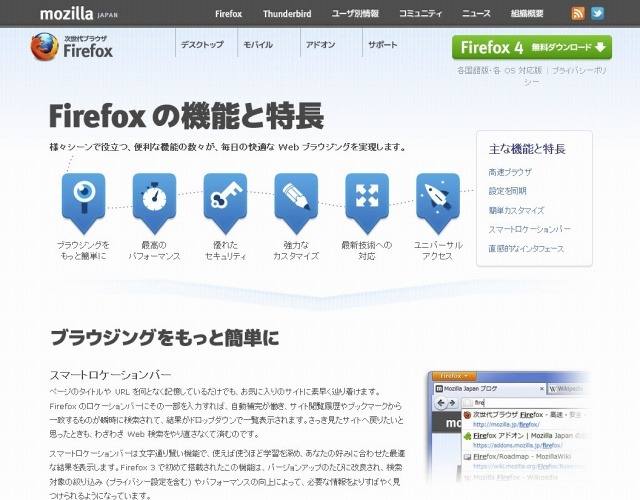Select the pencil カスタマイズ icon
This screenshot has width=640, height=500.
296,203
